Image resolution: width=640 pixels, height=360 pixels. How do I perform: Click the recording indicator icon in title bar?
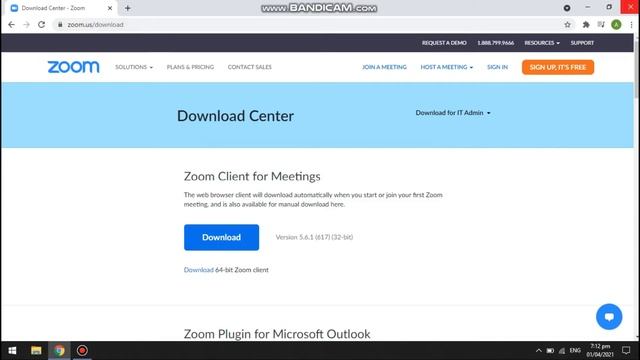(x=567, y=8)
